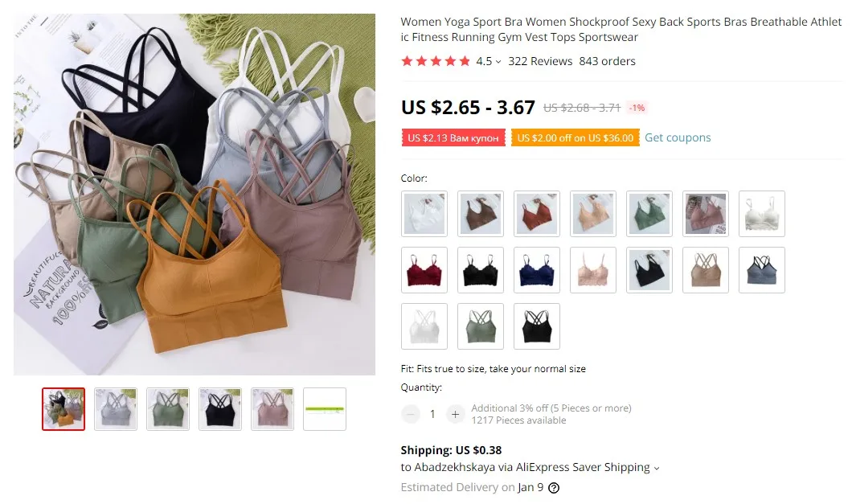Open the size chart thumbnail image

pos(325,409)
